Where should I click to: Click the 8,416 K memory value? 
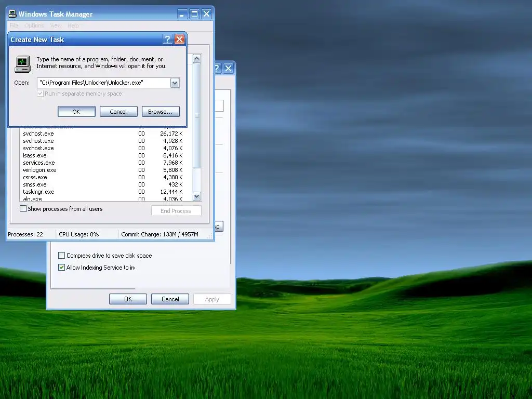(x=172, y=155)
